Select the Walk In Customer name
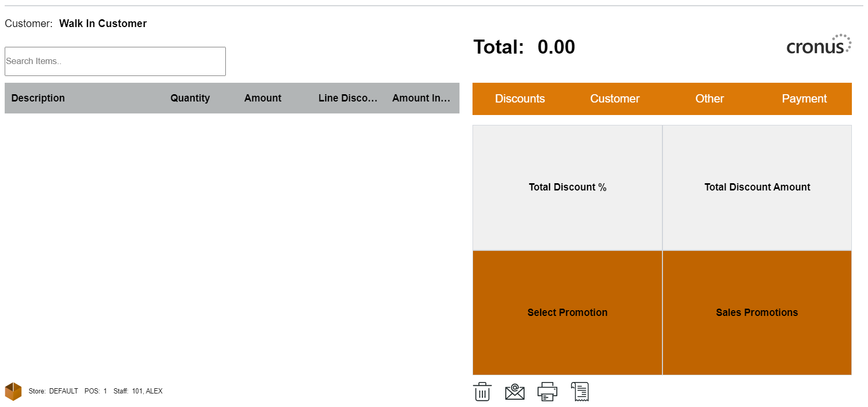The width and height of the screenshot is (868, 407). tap(103, 23)
